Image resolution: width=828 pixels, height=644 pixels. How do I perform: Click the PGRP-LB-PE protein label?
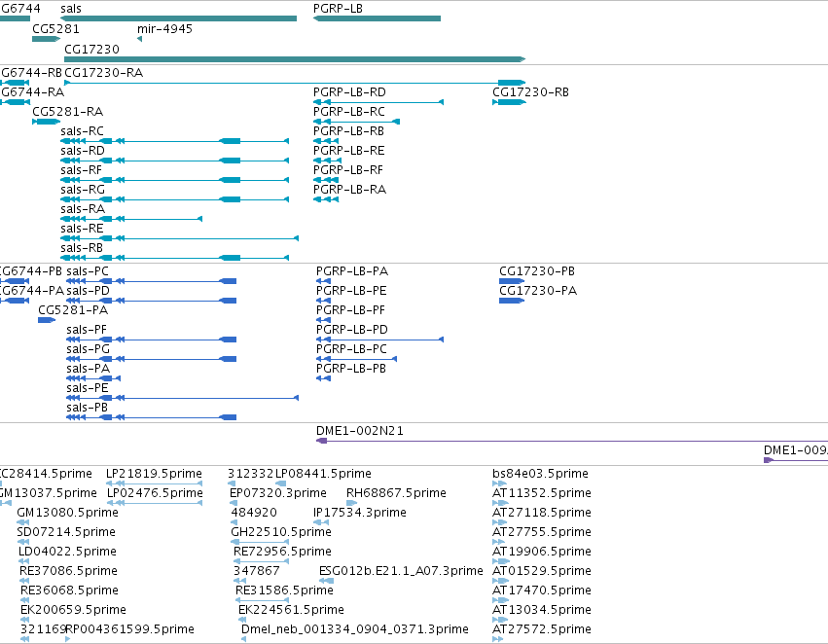tap(351, 291)
